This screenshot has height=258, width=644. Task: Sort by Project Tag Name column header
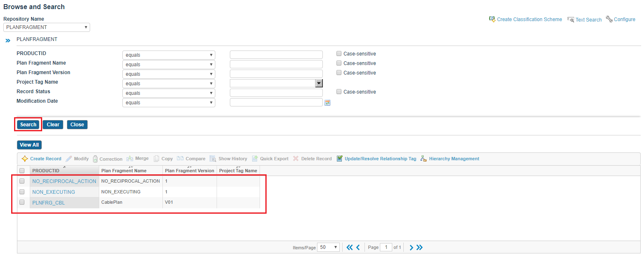point(238,171)
